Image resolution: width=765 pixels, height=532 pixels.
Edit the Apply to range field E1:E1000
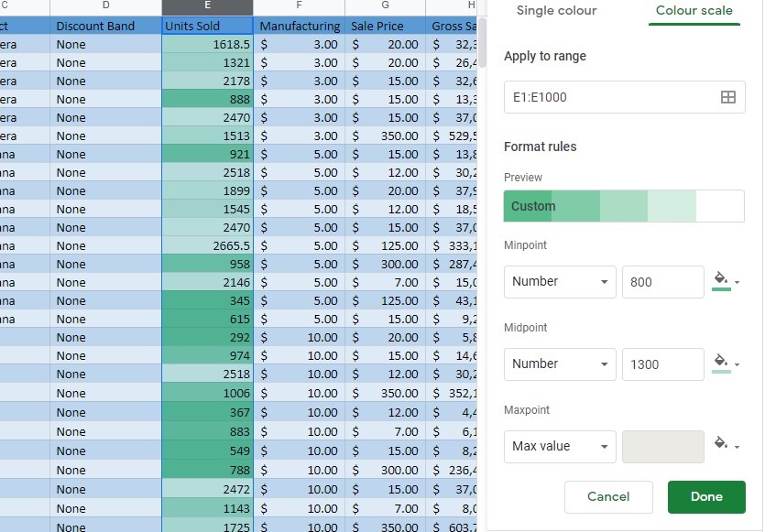605,96
